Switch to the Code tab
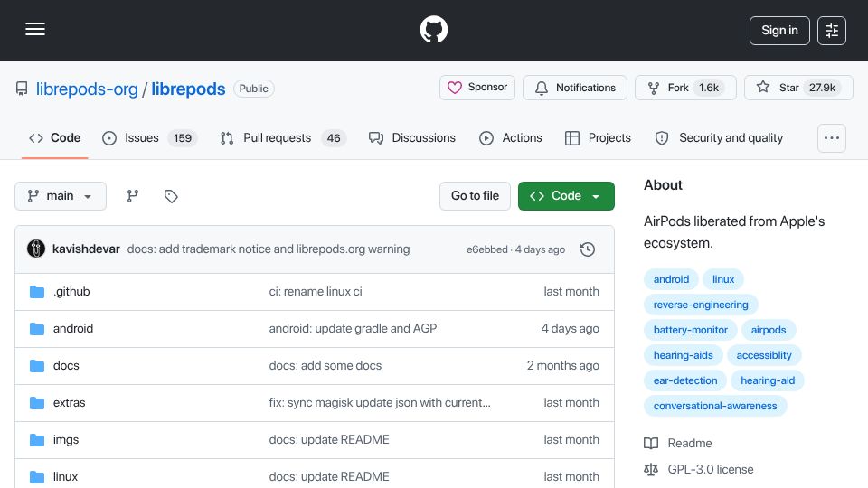 coord(55,137)
